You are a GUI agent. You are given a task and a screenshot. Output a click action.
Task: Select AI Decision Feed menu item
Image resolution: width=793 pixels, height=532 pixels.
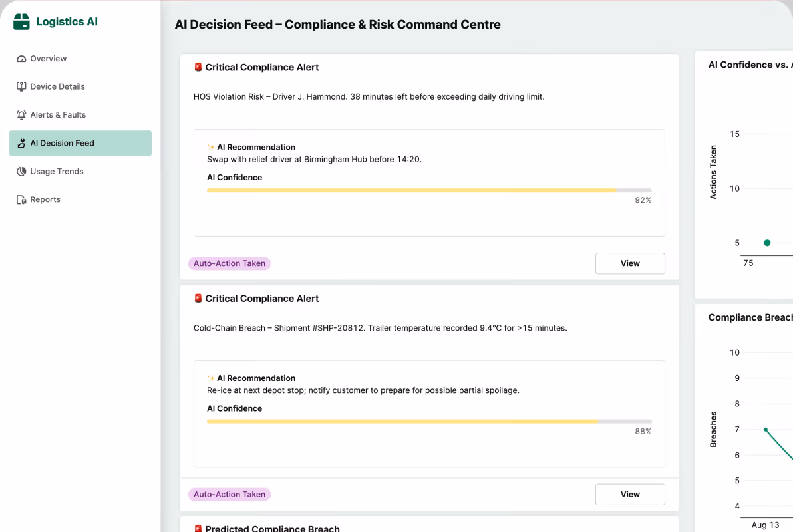pos(80,143)
